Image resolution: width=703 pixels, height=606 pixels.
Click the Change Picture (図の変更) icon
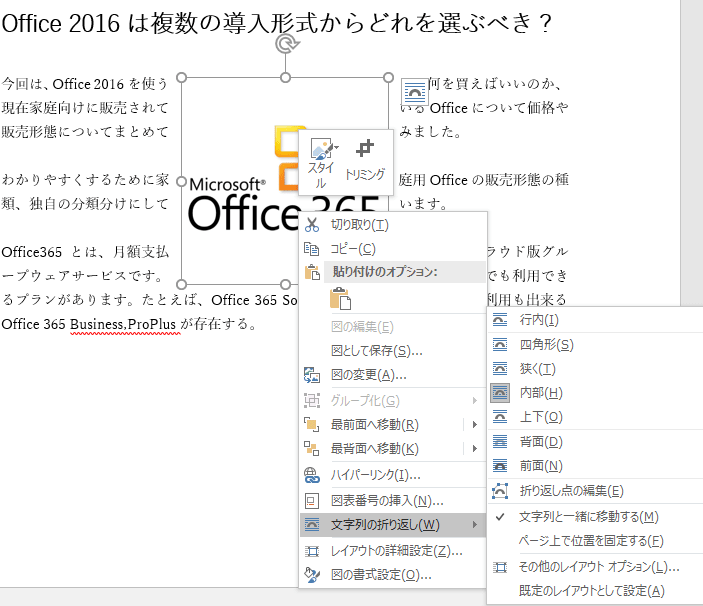[x=312, y=375]
